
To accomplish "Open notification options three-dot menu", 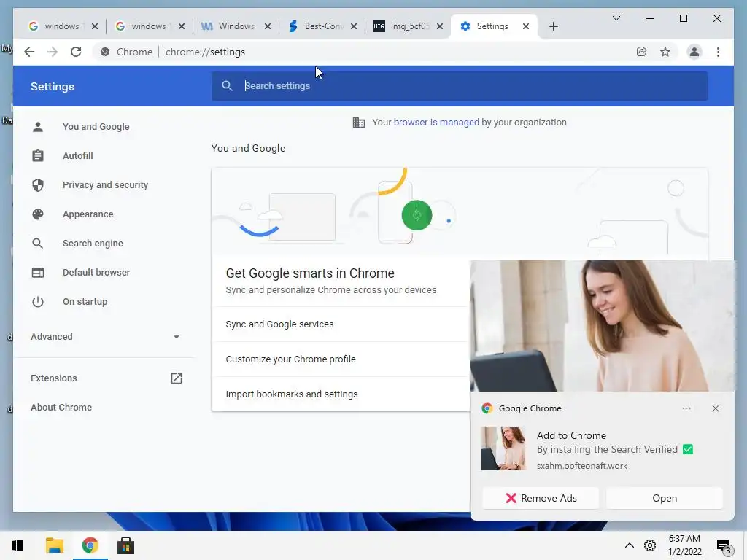I will tap(686, 408).
